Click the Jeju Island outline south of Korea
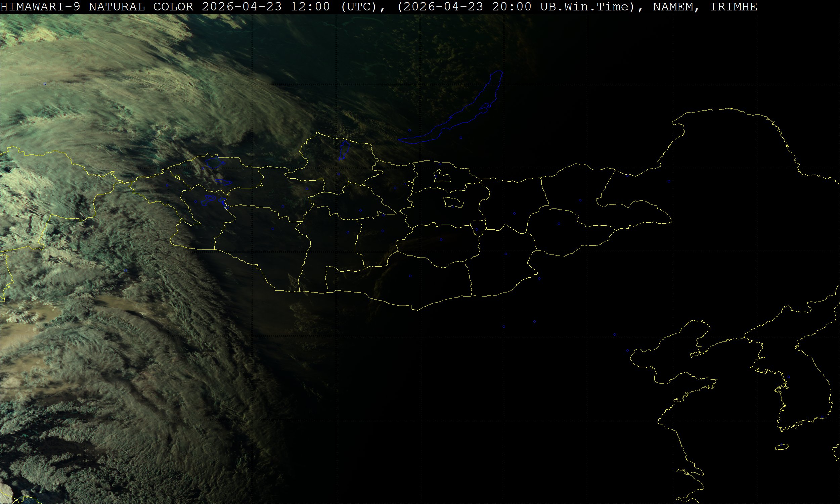840x504 pixels. click(781, 447)
